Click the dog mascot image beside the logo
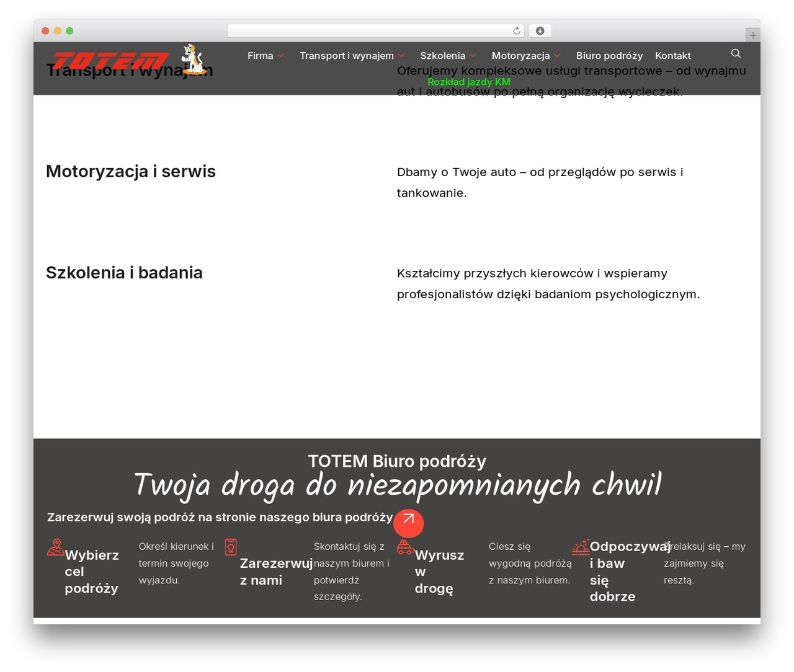Image resolution: width=794 pixels, height=672 pixels. point(193,59)
